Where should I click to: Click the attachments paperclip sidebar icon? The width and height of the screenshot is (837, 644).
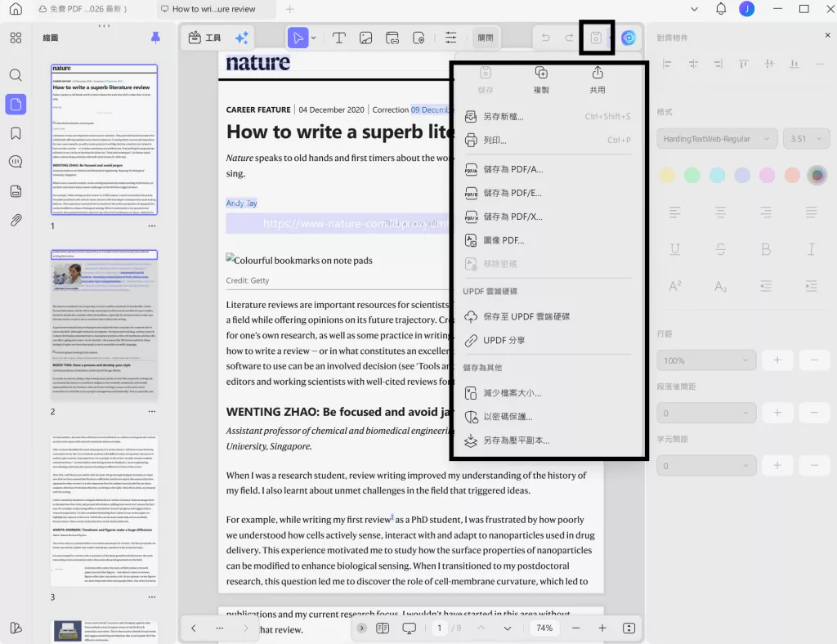[16, 219]
